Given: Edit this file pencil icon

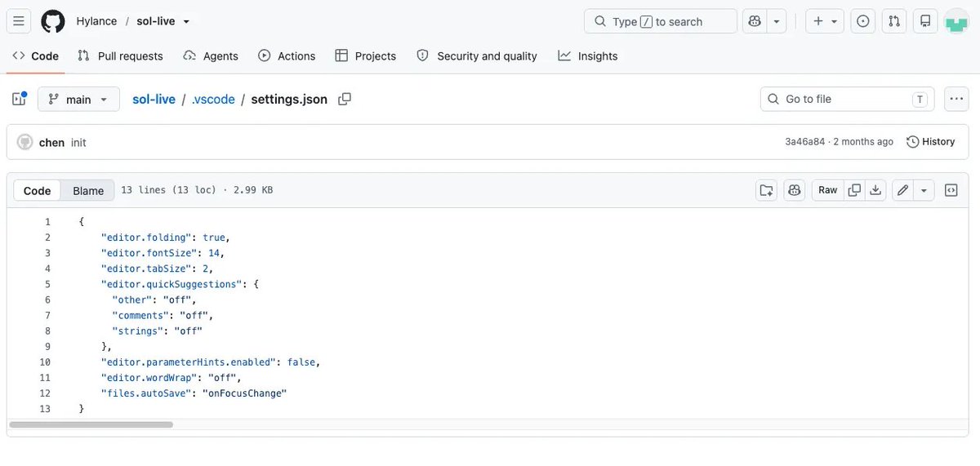Looking at the screenshot, I should coord(902,190).
